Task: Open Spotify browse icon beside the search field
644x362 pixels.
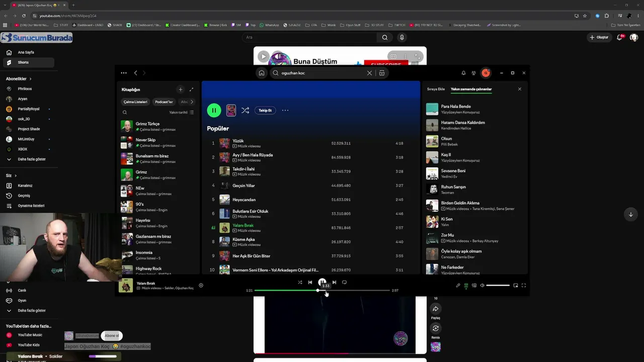Action: pyautogui.click(x=382, y=73)
